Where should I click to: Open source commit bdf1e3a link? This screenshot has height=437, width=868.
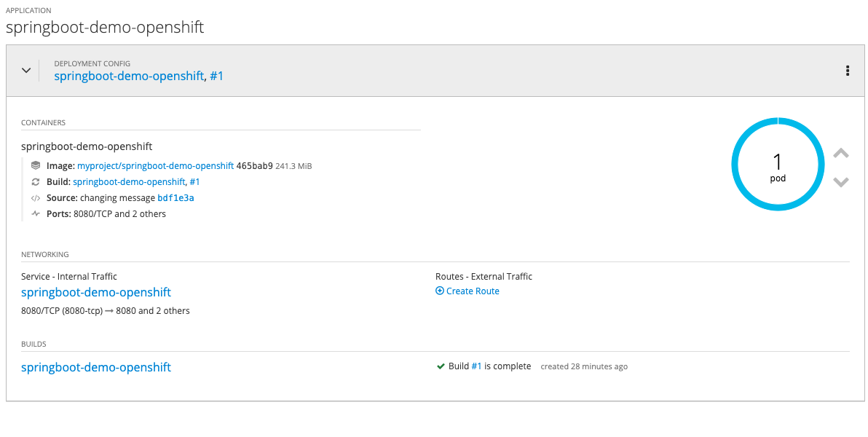click(x=175, y=198)
